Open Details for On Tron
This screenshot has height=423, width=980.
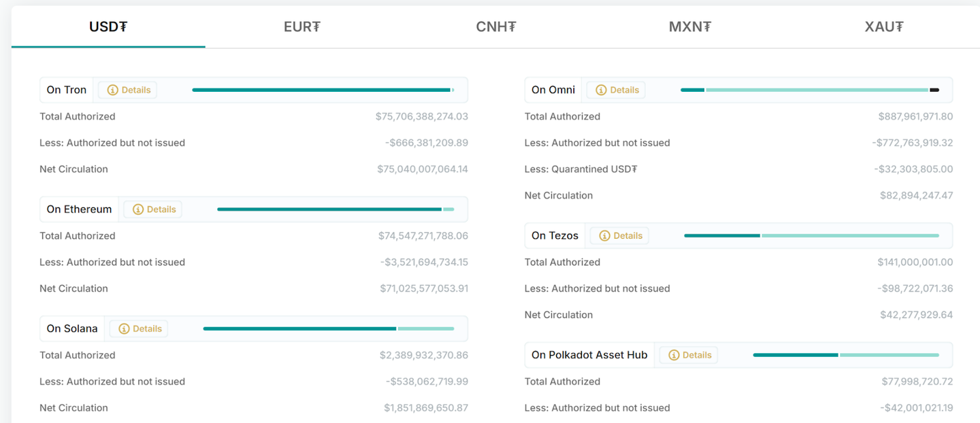(135, 90)
